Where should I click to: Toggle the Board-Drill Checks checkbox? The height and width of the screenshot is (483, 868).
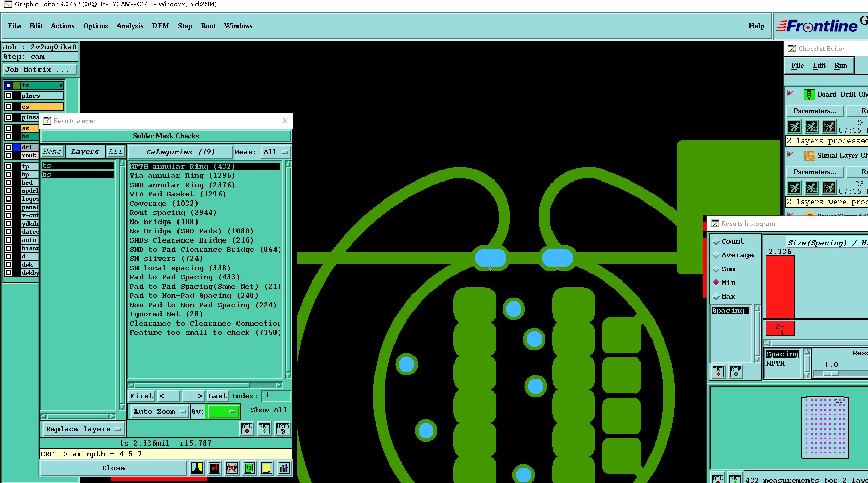[x=791, y=93]
